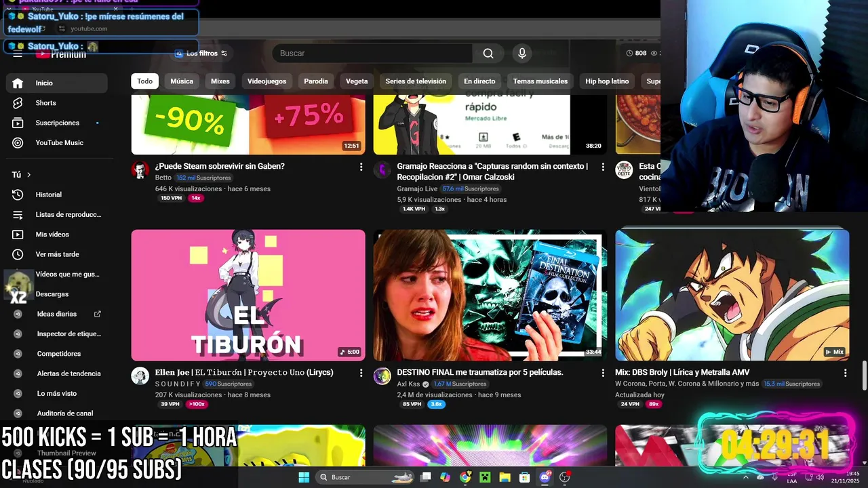Screen dimensions: 868x488
Task: Open Alertas de tendencia item
Action: [x=57, y=373]
